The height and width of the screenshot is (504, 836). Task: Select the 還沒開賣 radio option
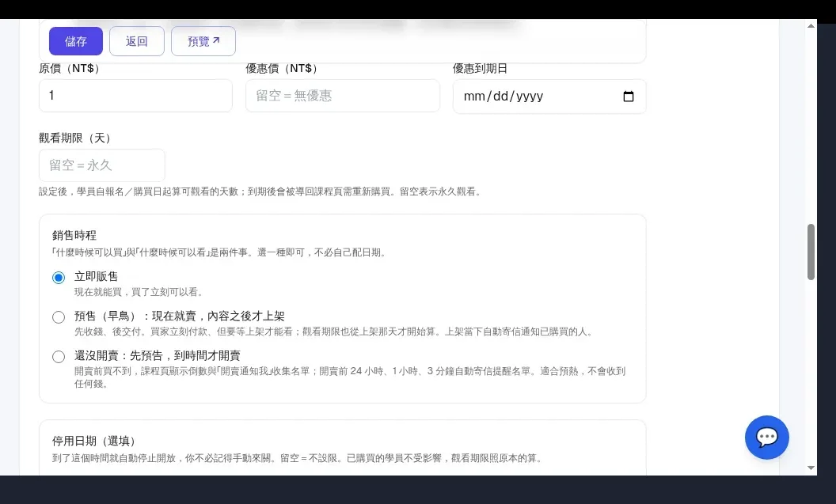pyautogui.click(x=59, y=356)
